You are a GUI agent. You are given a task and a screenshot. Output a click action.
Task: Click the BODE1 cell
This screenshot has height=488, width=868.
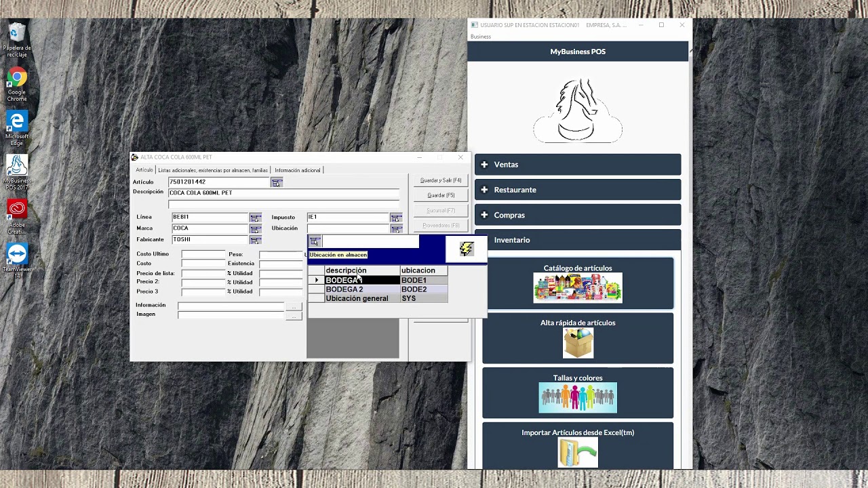[x=423, y=280]
